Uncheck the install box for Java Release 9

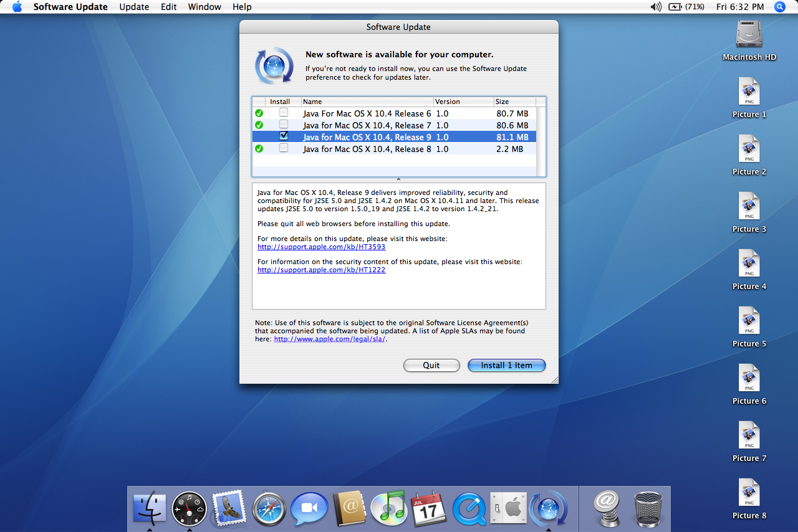tap(284, 136)
